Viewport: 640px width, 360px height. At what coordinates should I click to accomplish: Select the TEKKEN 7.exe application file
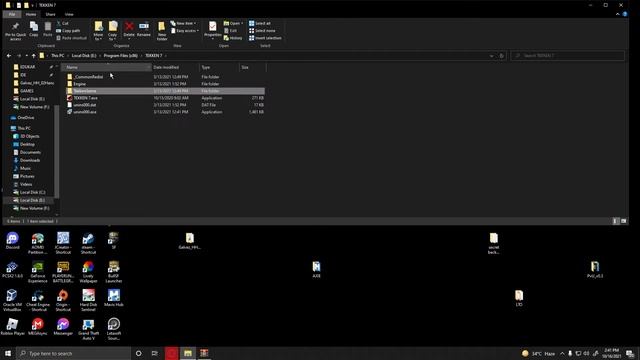(165, 98)
